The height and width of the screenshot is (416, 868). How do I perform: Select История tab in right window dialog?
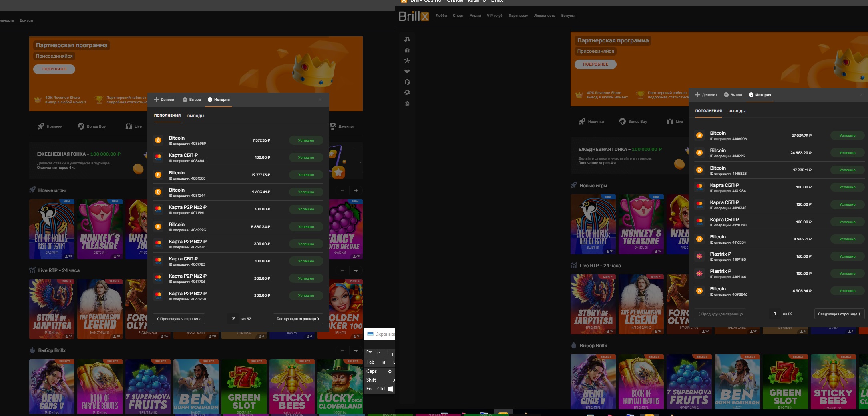[760, 95]
